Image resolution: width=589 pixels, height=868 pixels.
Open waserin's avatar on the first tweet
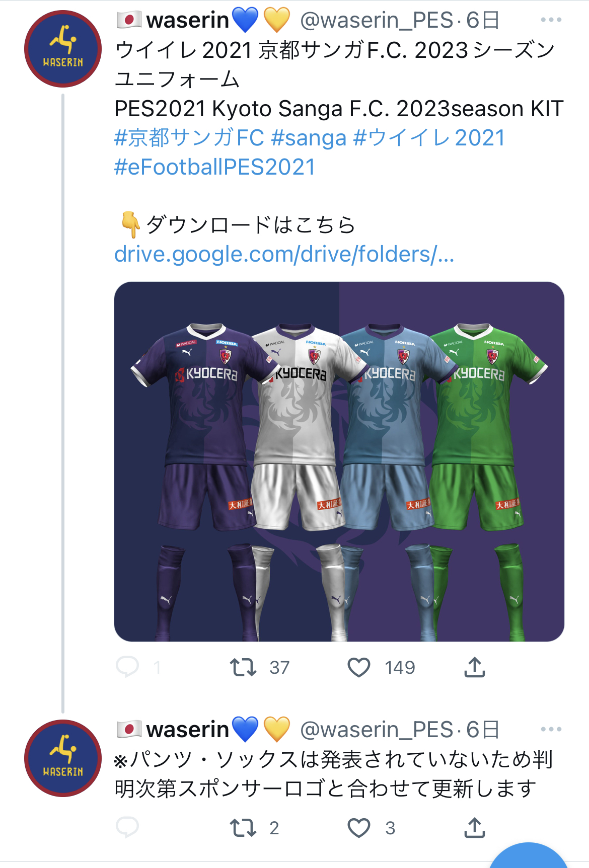point(63,49)
